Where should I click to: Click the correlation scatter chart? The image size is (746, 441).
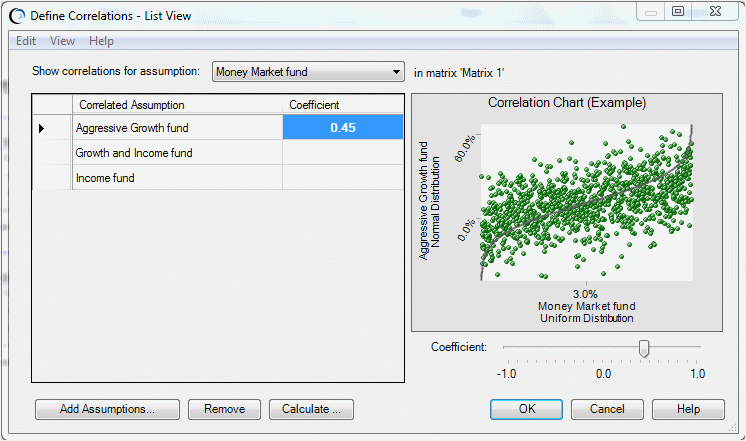[x=587, y=203]
